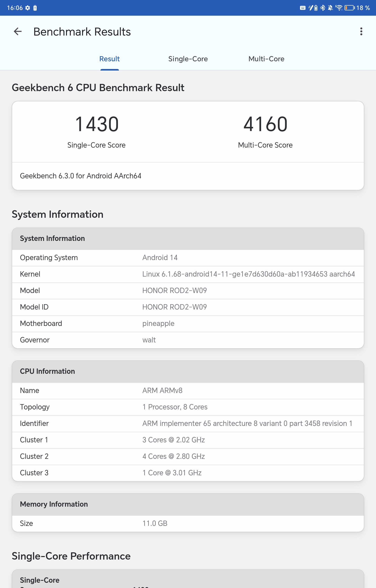376x588 pixels.
Task: Tap the Motherboard label
Action: point(41,323)
